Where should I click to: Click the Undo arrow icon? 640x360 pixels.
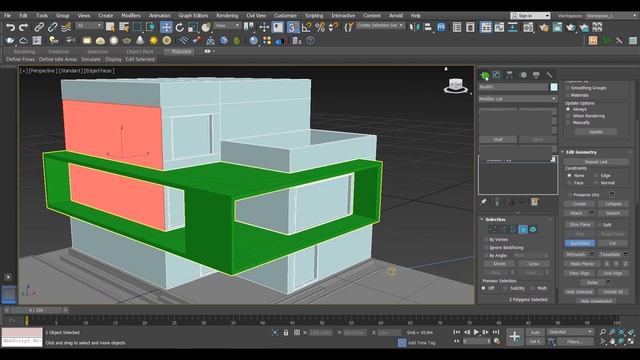click(10, 27)
